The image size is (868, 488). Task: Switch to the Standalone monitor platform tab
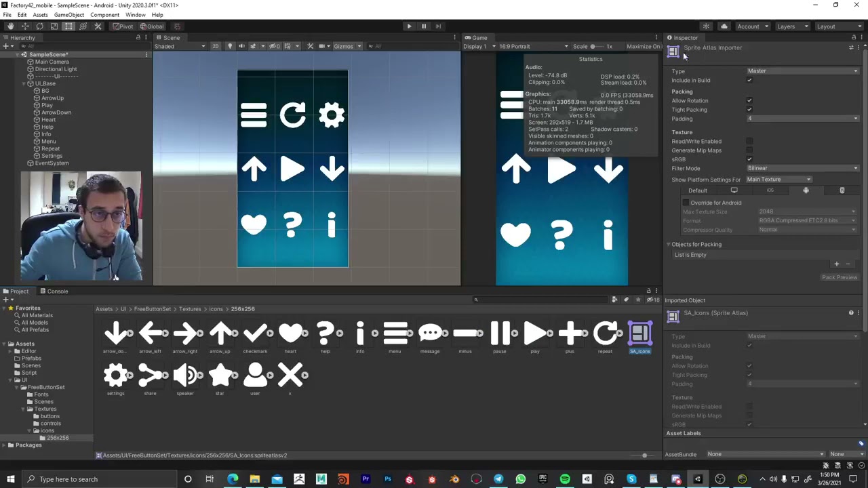coord(734,190)
